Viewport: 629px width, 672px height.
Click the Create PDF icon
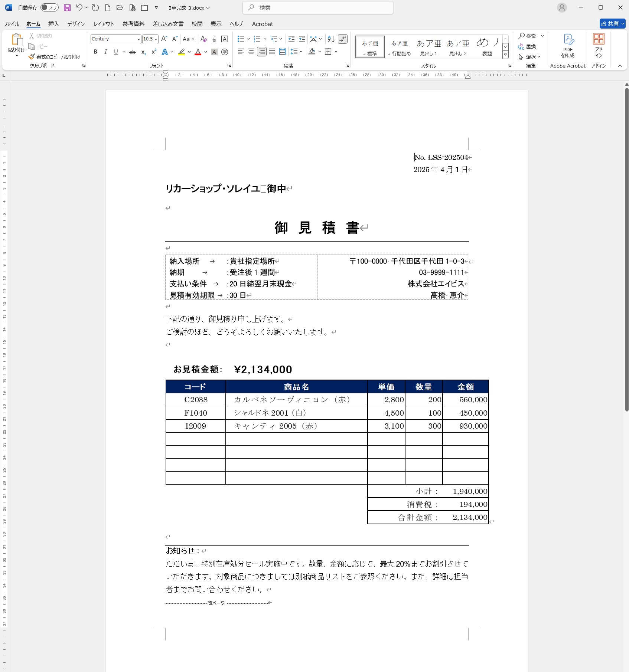point(568,45)
